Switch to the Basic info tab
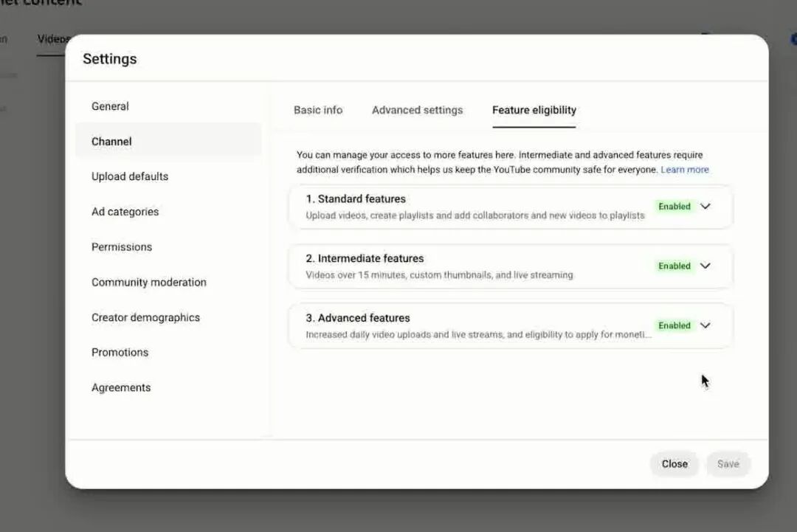The width and height of the screenshot is (797, 532). pyautogui.click(x=318, y=110)
